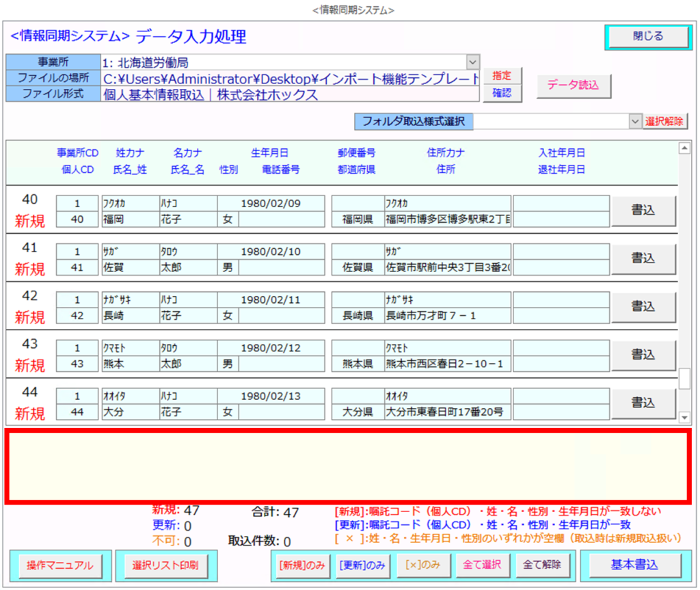This screenshot has width=700, height=590.
Task: Filter by [新規]のみ
Action: [x=301, y=565]
